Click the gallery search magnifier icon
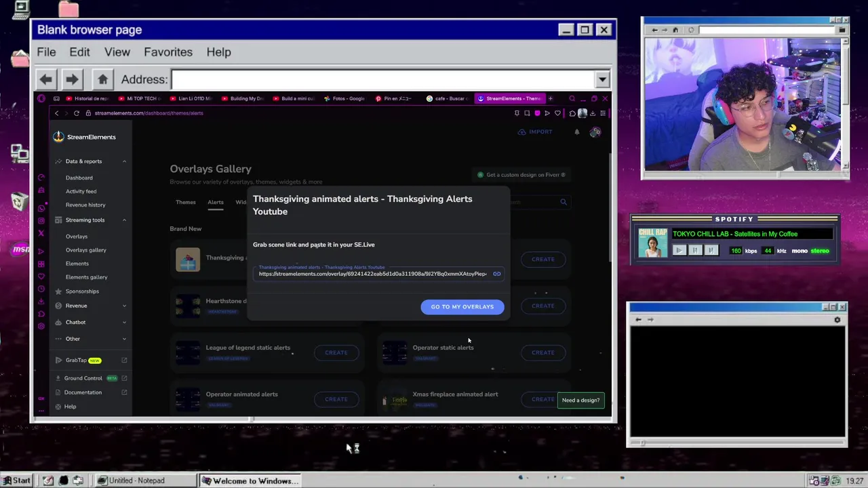This screenshot has width=868, height=488. pos(563,202)
